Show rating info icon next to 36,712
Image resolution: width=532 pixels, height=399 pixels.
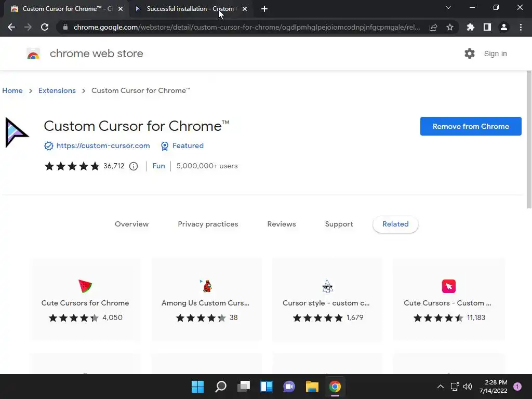(134, 166)
